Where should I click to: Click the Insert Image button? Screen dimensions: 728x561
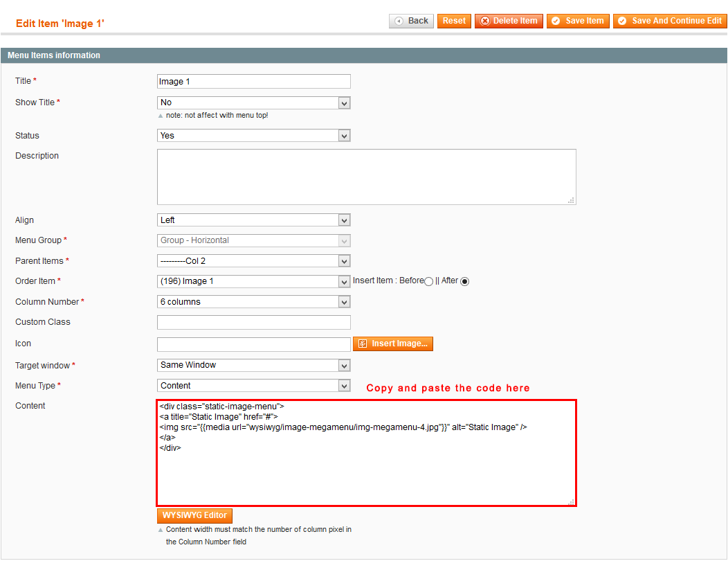[393, 344]
